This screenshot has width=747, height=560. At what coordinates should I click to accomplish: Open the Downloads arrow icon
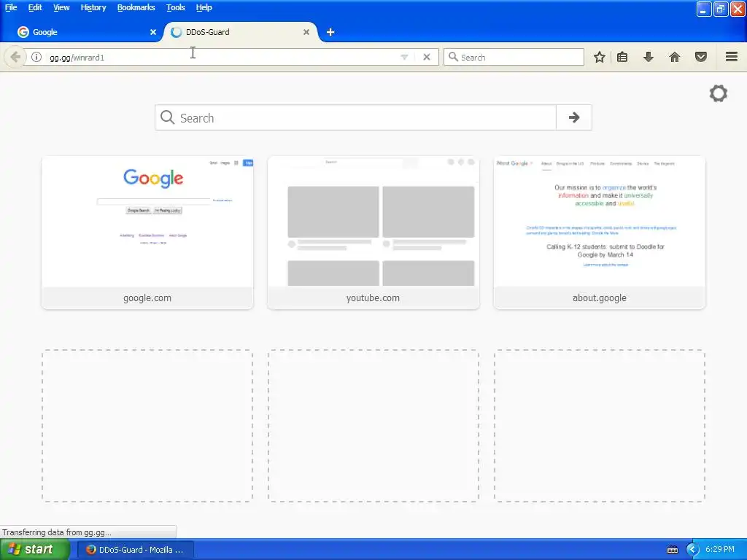pyautogui.click(x=649, y=57)
